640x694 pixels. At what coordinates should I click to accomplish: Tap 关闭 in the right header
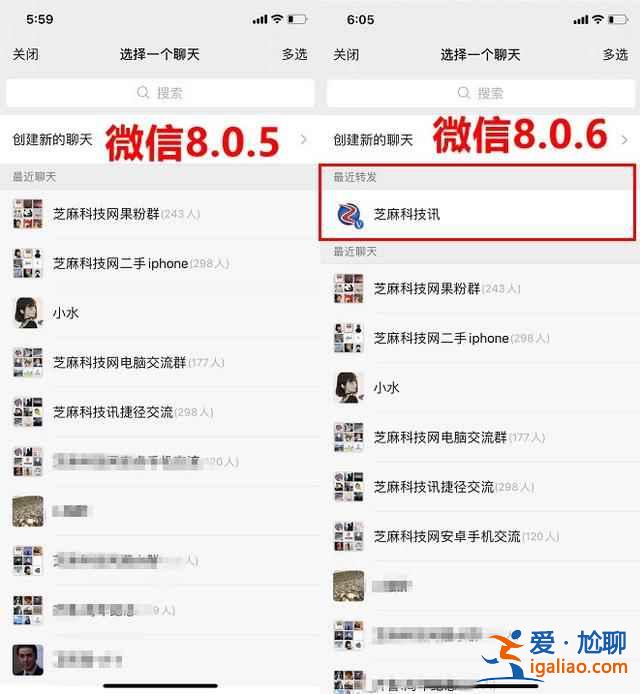(x=346, y=55)
